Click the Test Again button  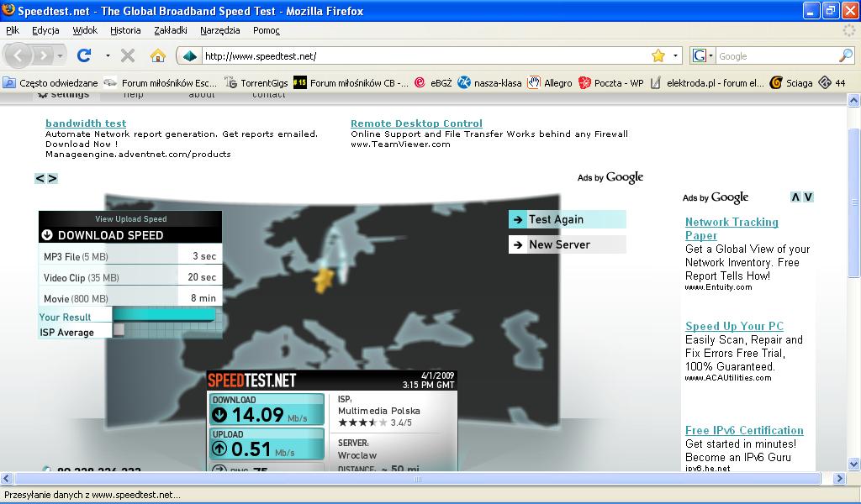[567, 218]
